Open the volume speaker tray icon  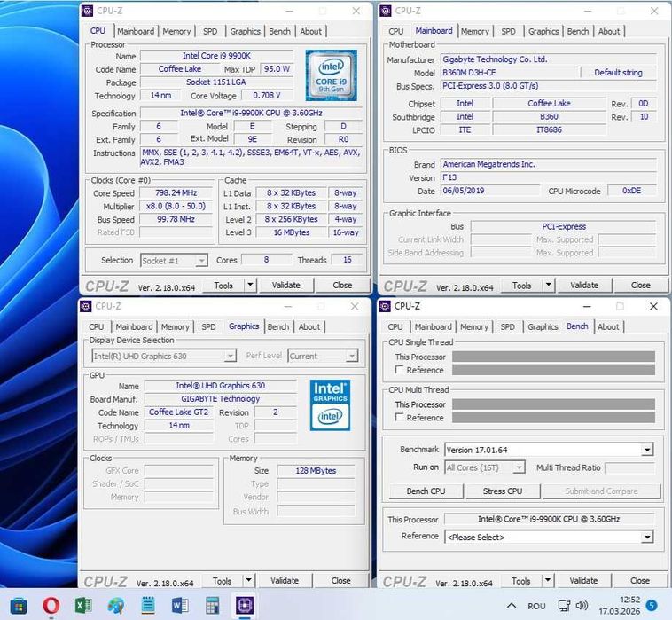coord(582,606)
